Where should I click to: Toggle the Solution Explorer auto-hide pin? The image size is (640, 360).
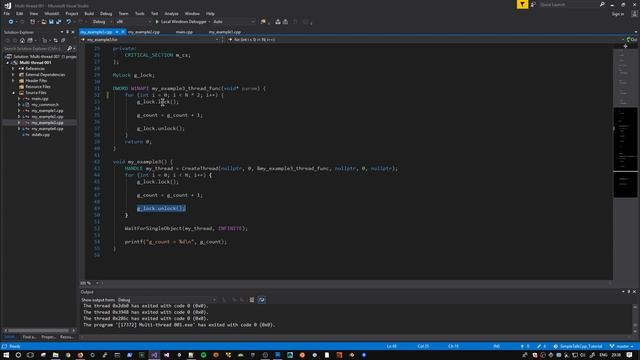coord(67,32)
